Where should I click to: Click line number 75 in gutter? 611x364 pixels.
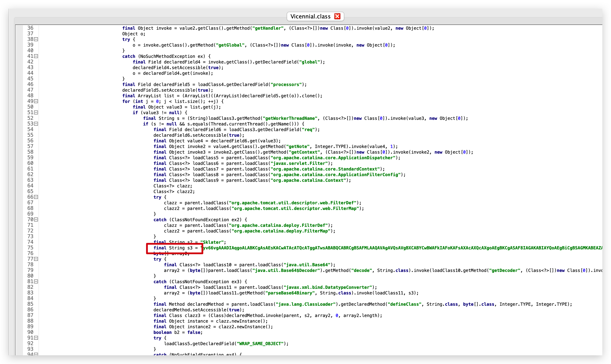tap(30, 248)
